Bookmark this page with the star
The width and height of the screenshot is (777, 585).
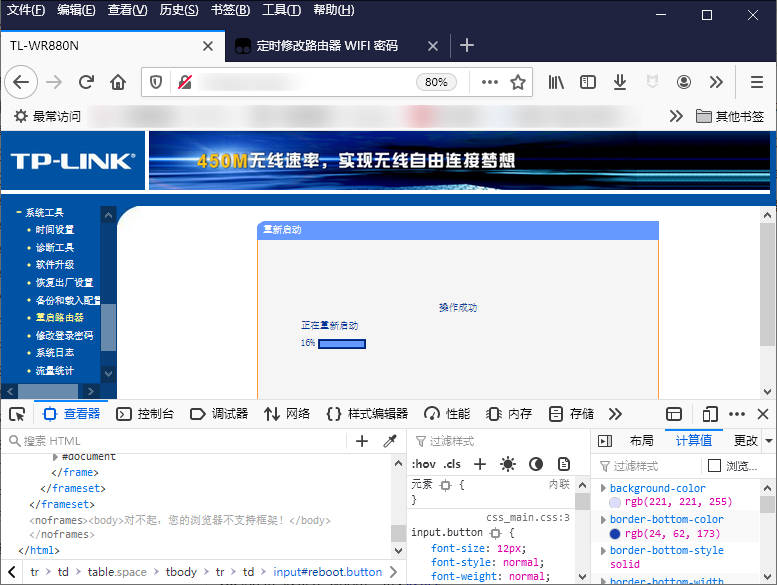518,82
